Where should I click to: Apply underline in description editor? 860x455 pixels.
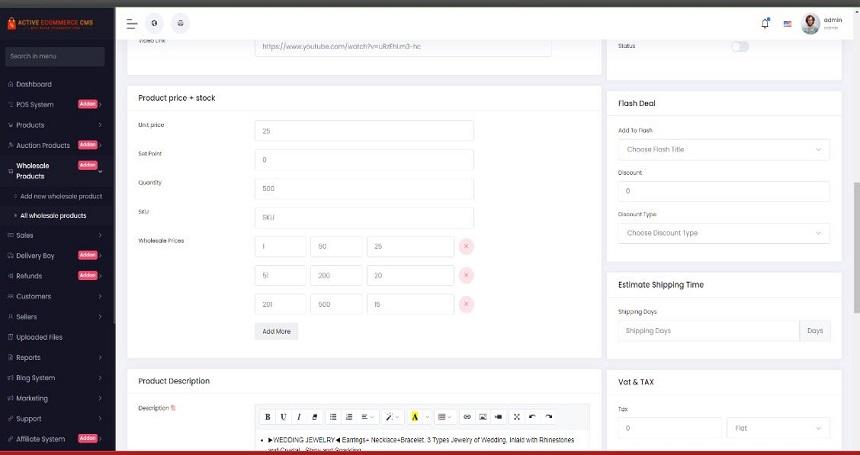click(x=283, y=417)
